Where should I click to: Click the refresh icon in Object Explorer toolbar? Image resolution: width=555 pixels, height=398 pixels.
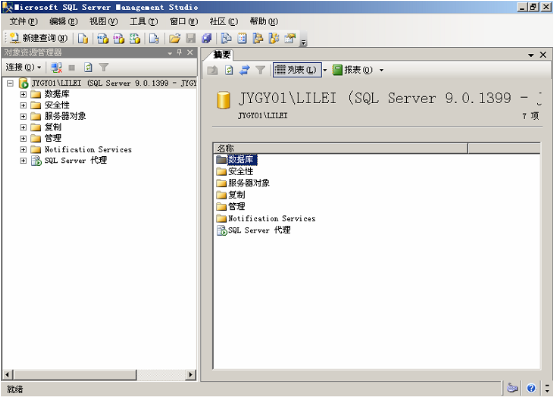88,67
